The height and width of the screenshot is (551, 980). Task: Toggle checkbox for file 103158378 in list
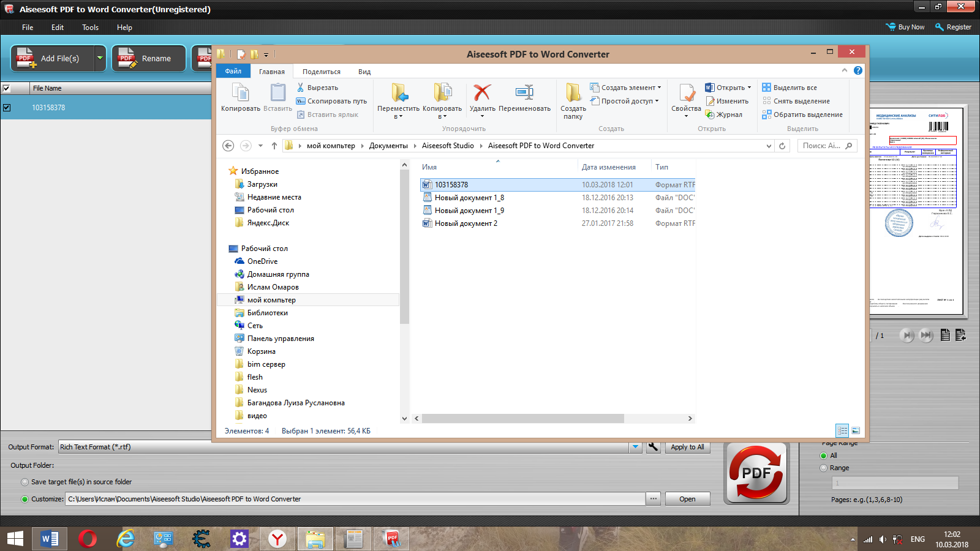pyautogui.click(x=7, y=108)
